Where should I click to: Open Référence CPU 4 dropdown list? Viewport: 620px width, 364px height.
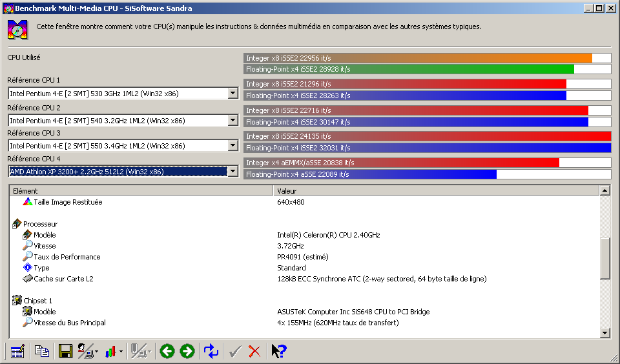tap(233, 172)
